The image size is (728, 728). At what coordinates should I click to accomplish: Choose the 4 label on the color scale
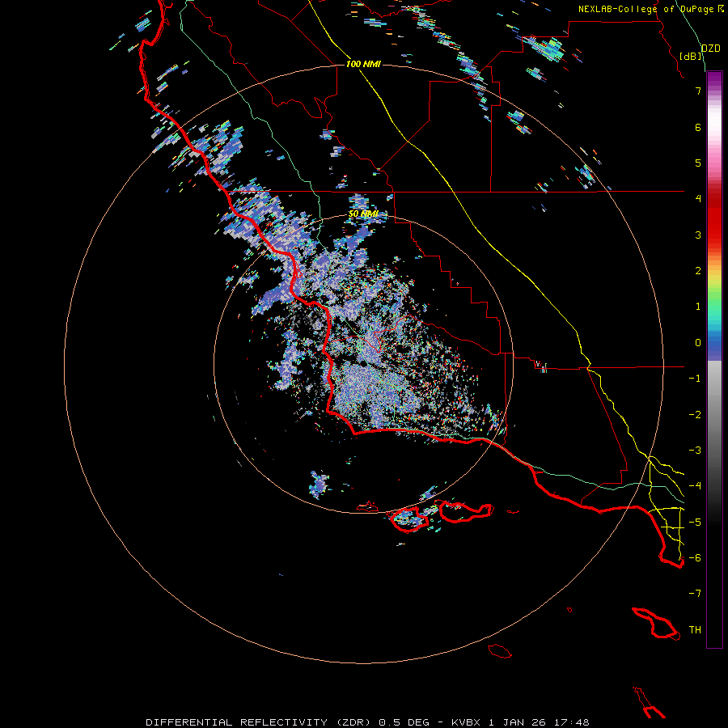pyautogui.click(x=698, y=199)
